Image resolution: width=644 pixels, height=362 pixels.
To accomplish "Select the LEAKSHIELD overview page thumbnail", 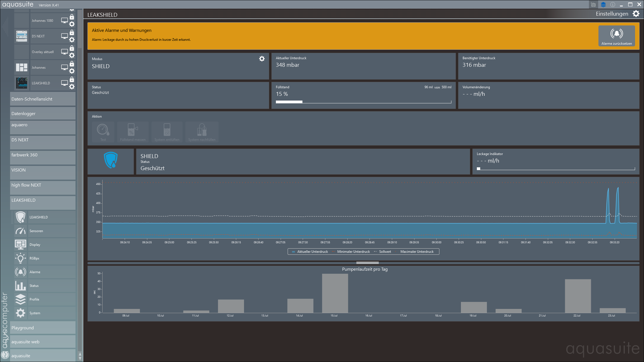I will (x=22, y=83).
